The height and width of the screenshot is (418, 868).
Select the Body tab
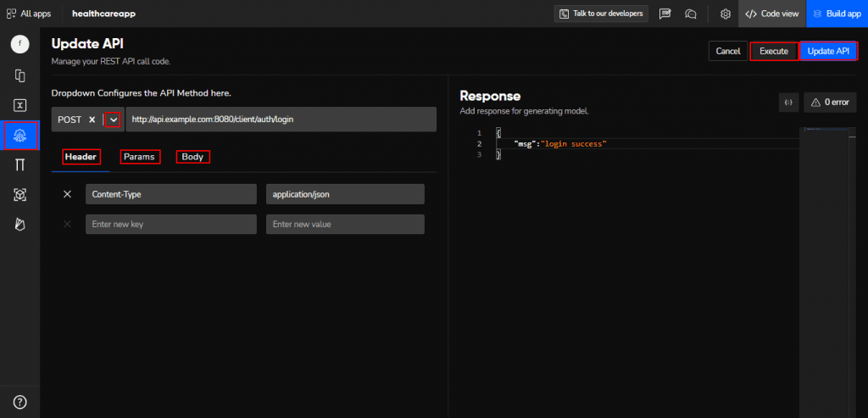point(192,157)
